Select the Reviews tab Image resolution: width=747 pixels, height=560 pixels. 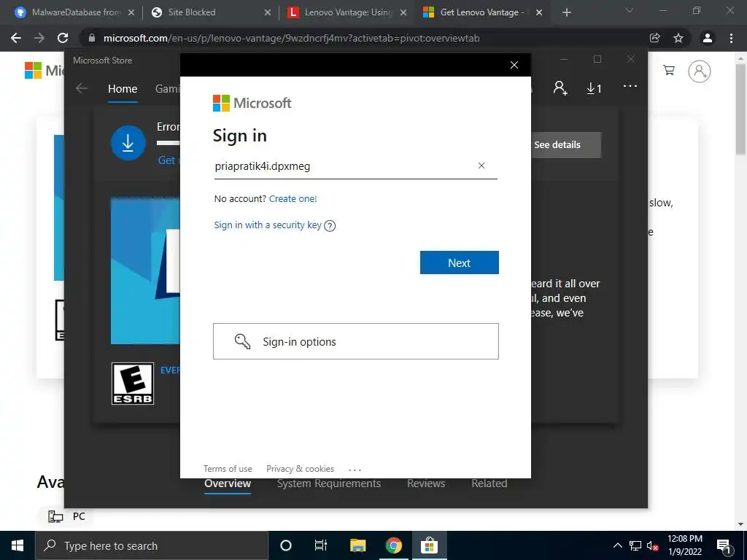click(x=426, y=483)
